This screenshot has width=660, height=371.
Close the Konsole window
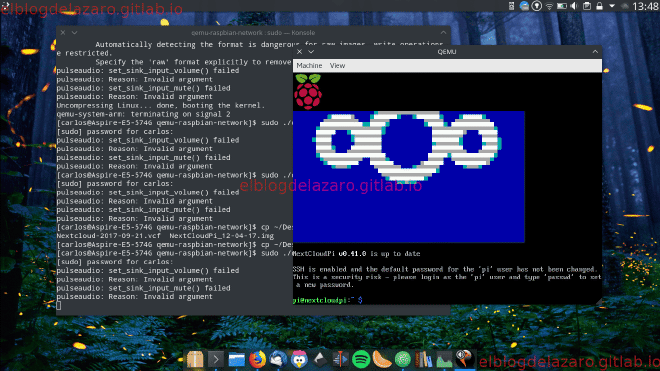63,32
